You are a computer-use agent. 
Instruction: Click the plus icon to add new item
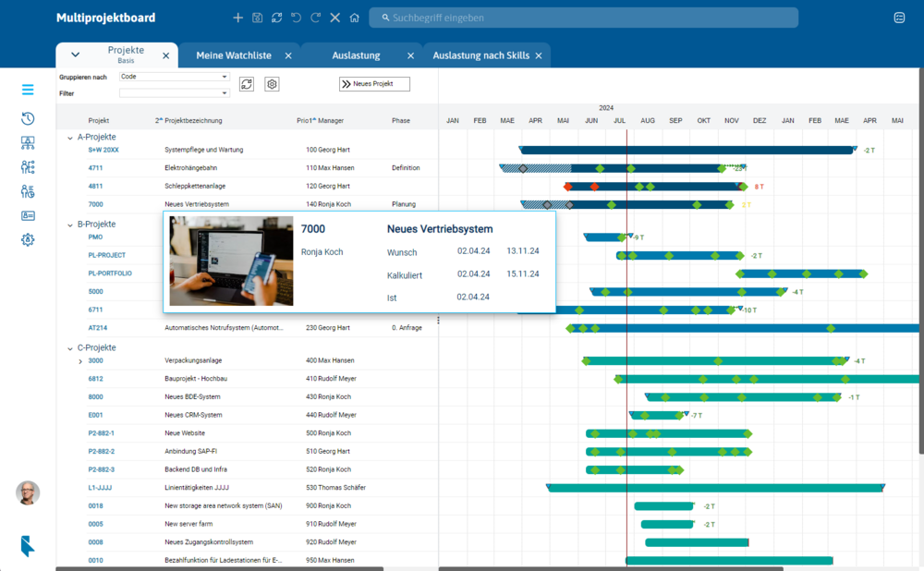237,18
